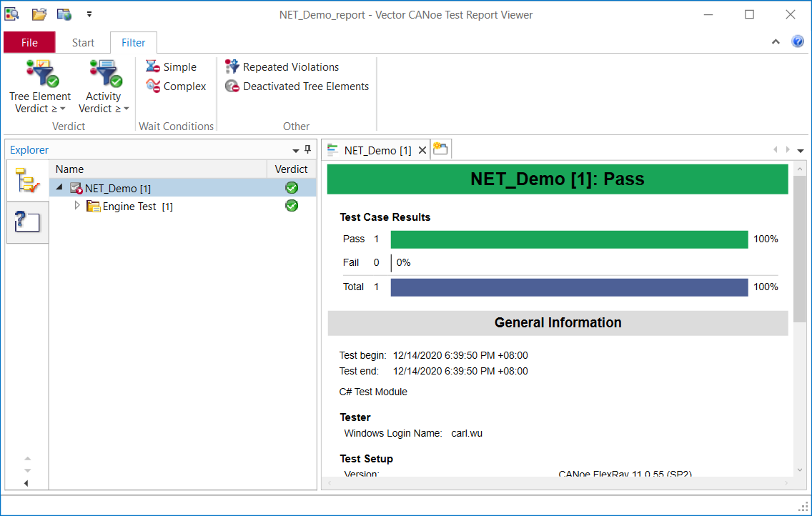The height and width of the screenshot is (516, 812).
Task: Open a new tab with the tab icon
Action: [x=440, y=149]
